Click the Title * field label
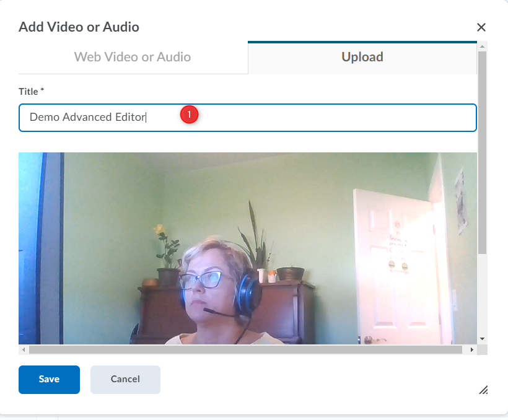This screenshot has width=508, height=420. pos(32,91)
